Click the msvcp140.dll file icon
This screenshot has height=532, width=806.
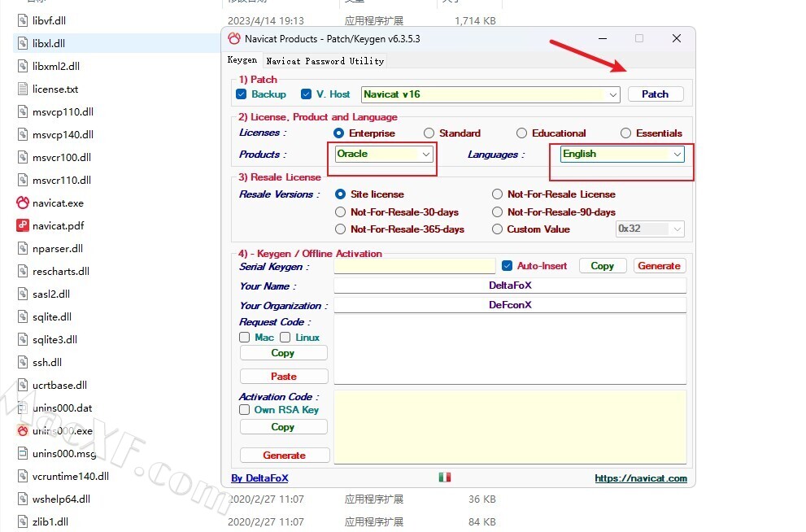(23, 134)
